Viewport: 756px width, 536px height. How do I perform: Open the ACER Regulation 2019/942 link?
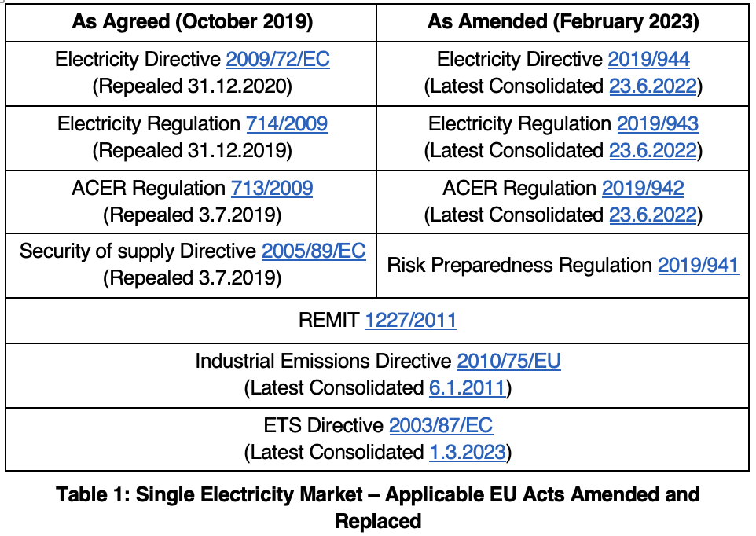coord(643,189)
